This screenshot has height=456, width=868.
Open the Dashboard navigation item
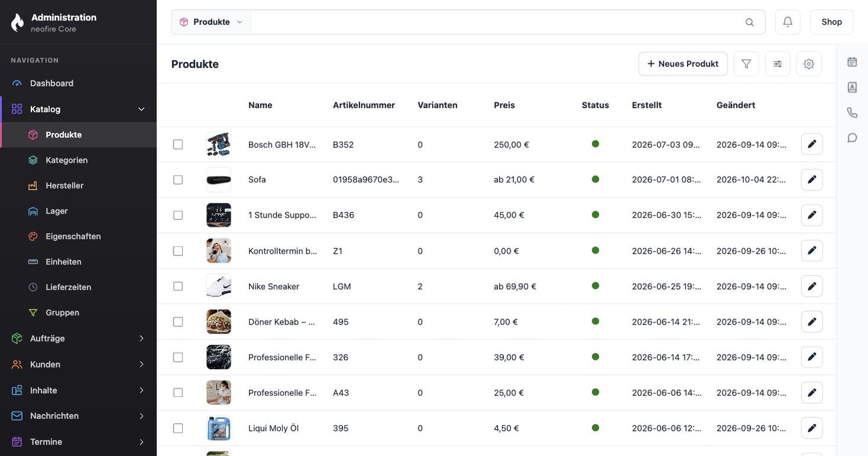(x=78, y=83)
